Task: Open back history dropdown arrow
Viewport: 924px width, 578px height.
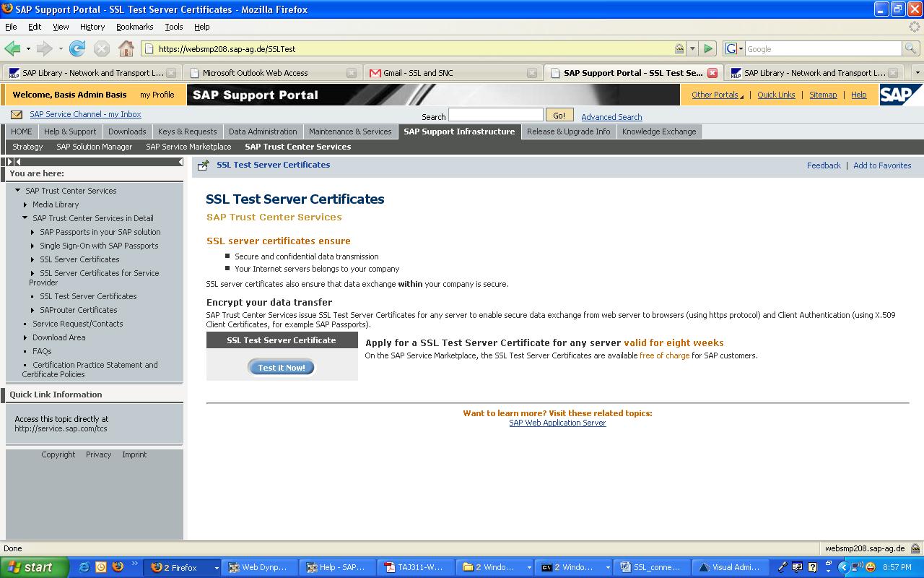Action: [28, 49]
